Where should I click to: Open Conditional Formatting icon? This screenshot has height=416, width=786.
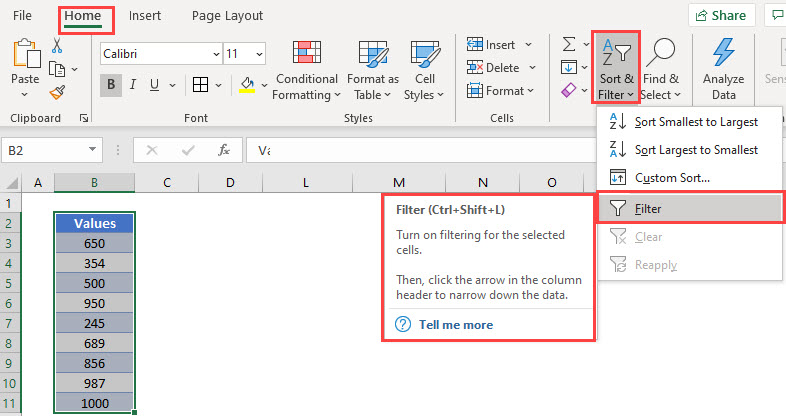[306, 53]
